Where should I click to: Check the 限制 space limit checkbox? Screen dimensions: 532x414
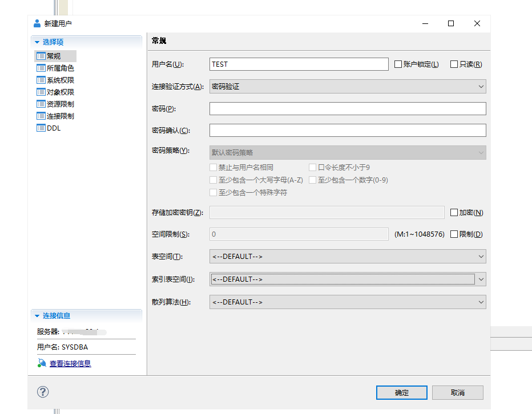454,234
